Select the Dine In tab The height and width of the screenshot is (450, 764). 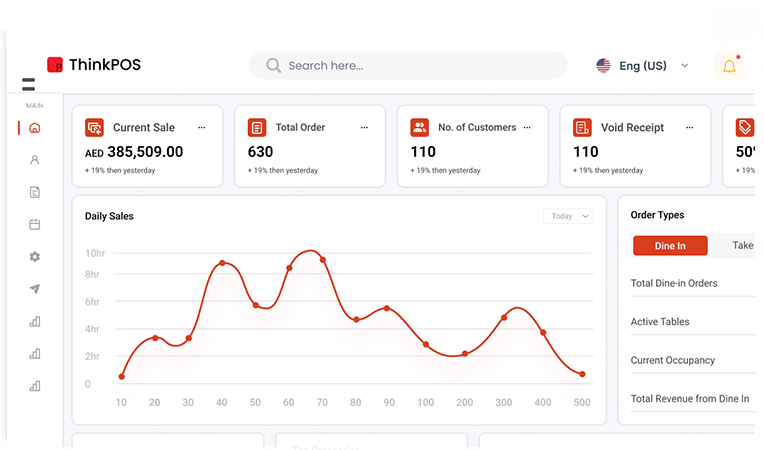point(670,246)
